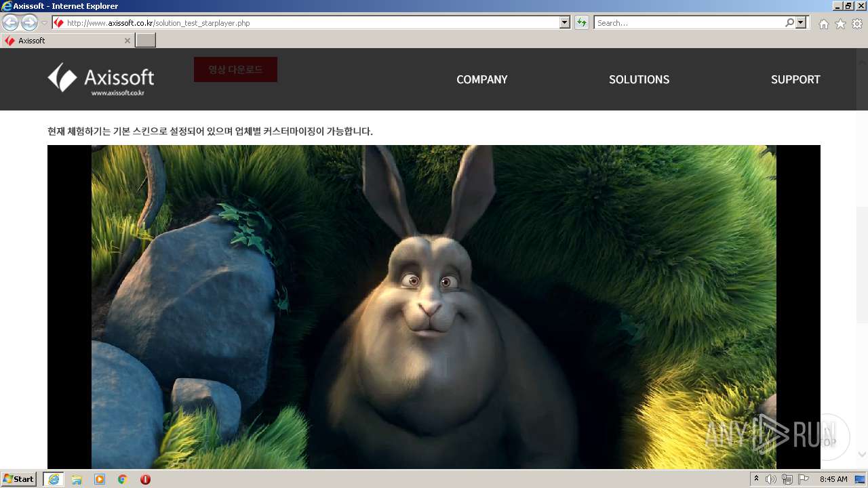Click the Search box in IE
This screenshot has width=868, height=488.
688,23
